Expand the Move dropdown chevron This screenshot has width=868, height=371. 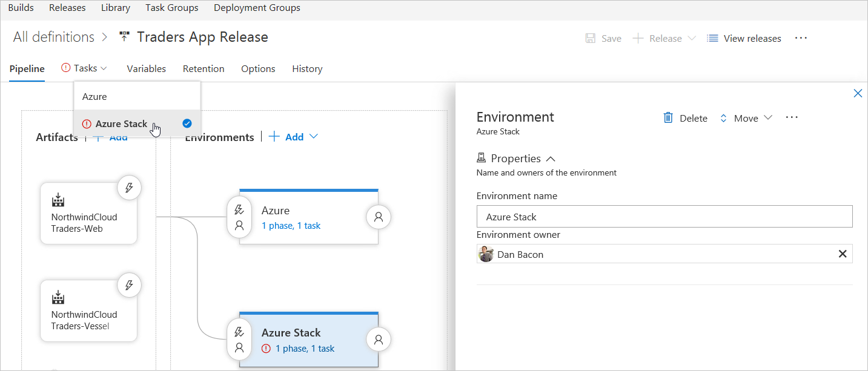pyautogui.click(x=768, y=117)
